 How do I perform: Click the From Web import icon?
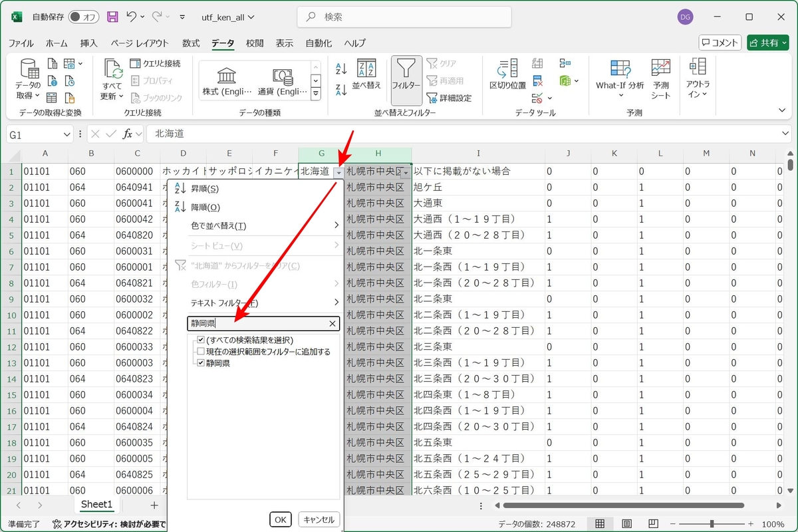click(x=53, y=81)
